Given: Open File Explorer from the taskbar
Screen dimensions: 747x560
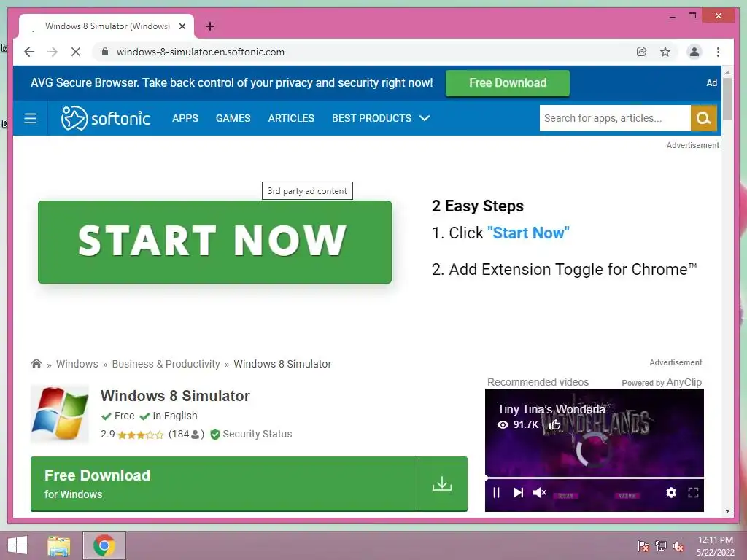Looking at the screenshot, I should 58,545.
